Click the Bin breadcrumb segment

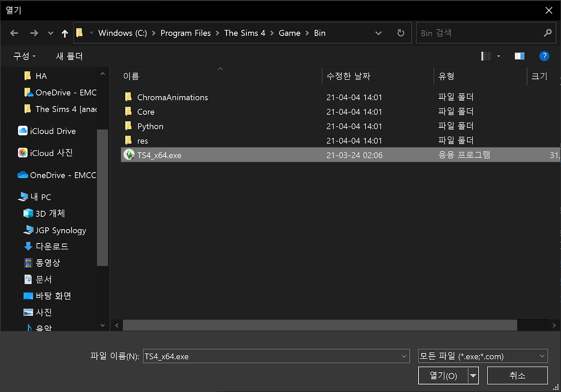point(320,33)
